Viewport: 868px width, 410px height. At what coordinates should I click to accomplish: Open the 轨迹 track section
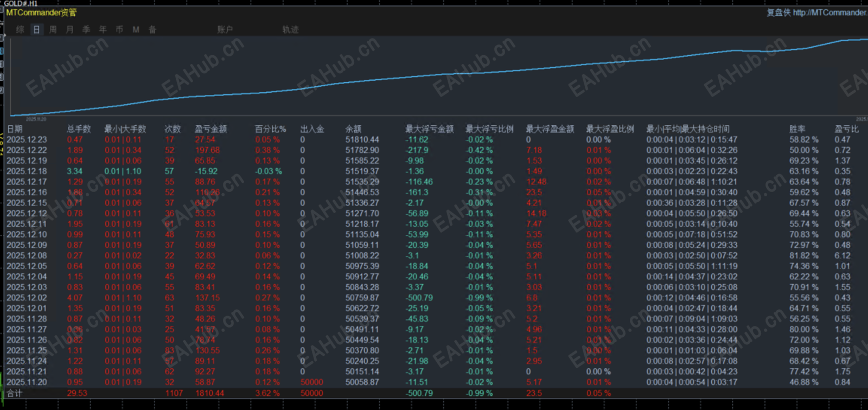click(x=290, y=29)
